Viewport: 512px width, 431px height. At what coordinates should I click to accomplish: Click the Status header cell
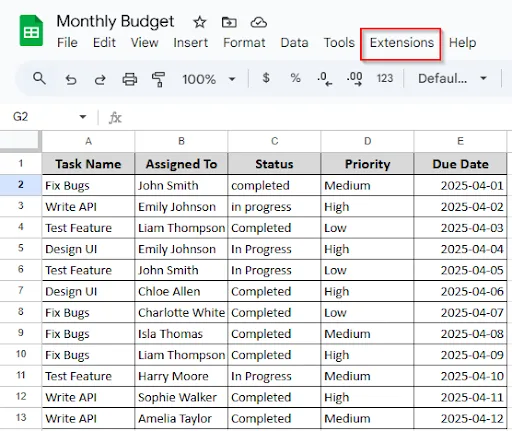click(274, 164)
